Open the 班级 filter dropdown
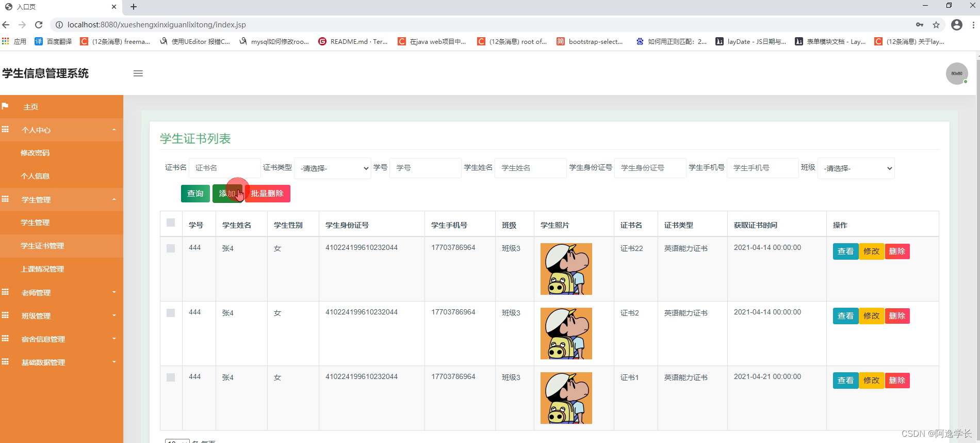The width and height of the screenshot is (980, 443). click(856, 168)
